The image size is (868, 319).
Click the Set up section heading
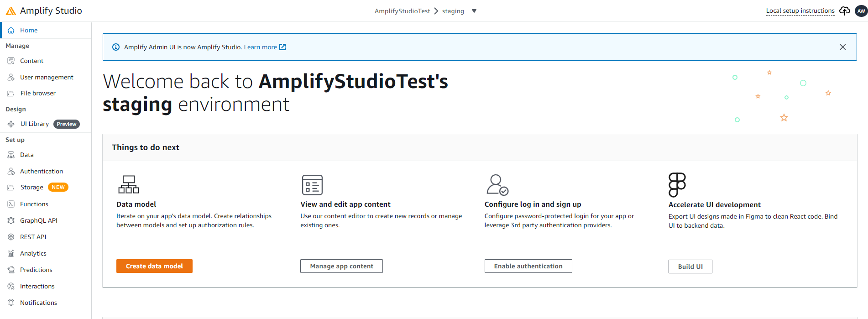tap(15, 140)
